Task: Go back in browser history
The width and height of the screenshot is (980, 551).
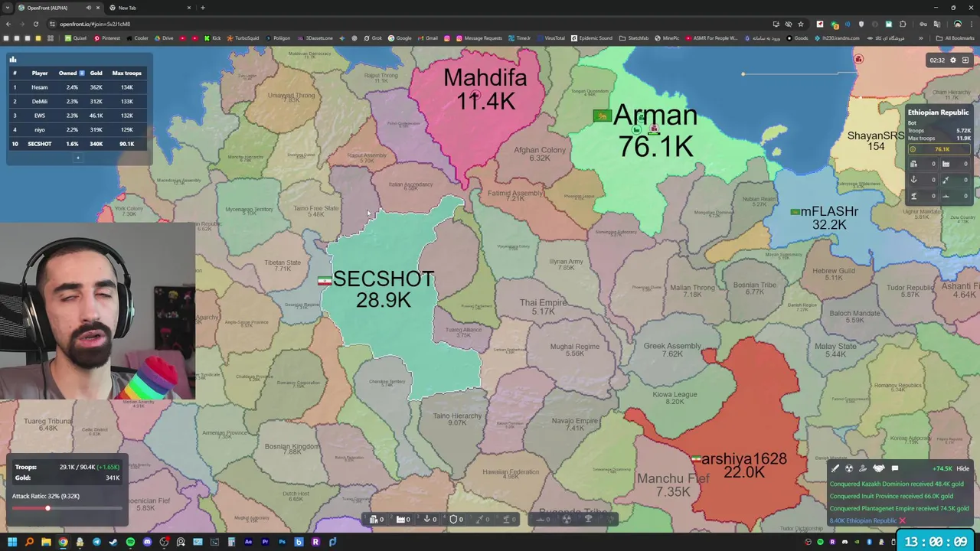Action: tap(8, 24)
